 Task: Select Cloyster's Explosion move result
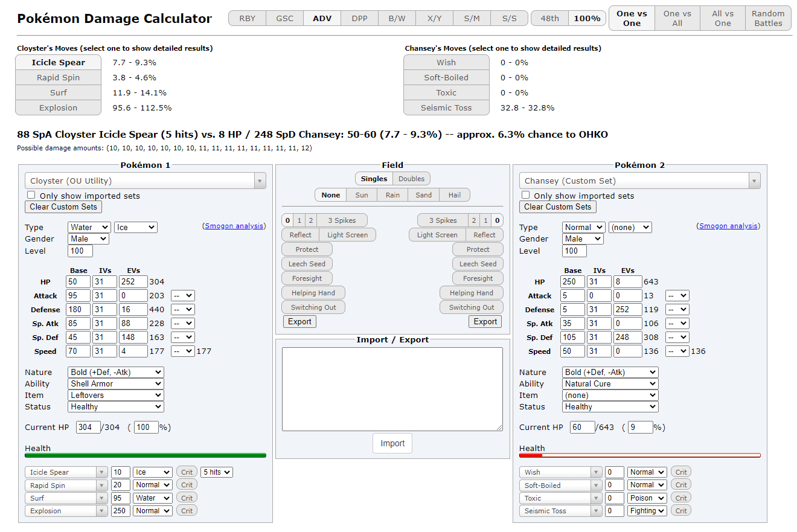58,107
